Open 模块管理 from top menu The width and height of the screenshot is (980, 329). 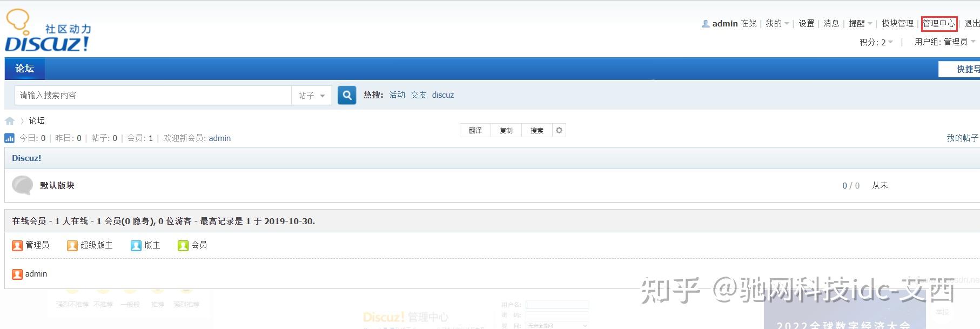898,24
